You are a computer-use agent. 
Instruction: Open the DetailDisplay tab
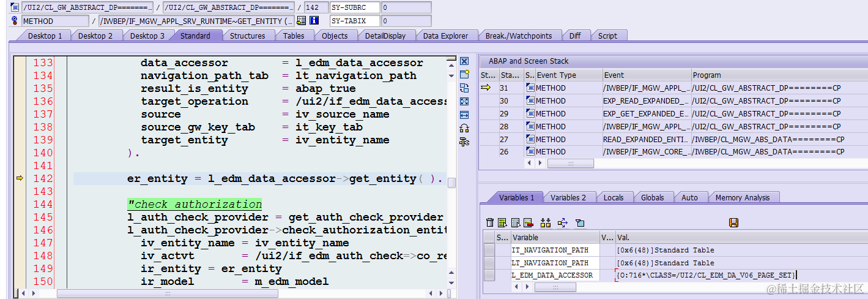pos(385,36)
